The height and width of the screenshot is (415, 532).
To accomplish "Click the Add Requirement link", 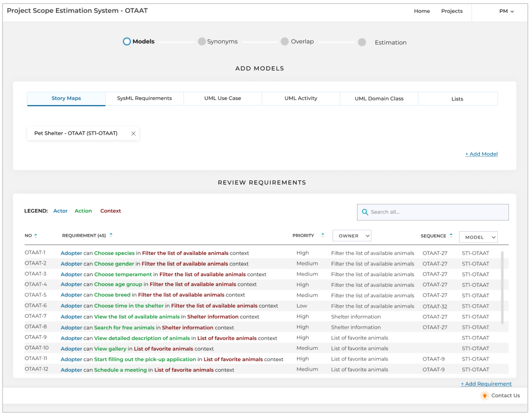I will (x=486, y=384).
